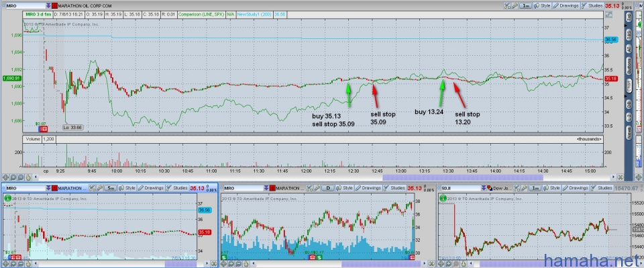Open Studies menu in the 5m MRO chart
The width and height of the screenshot is (644, 268).
pos(177,188)
